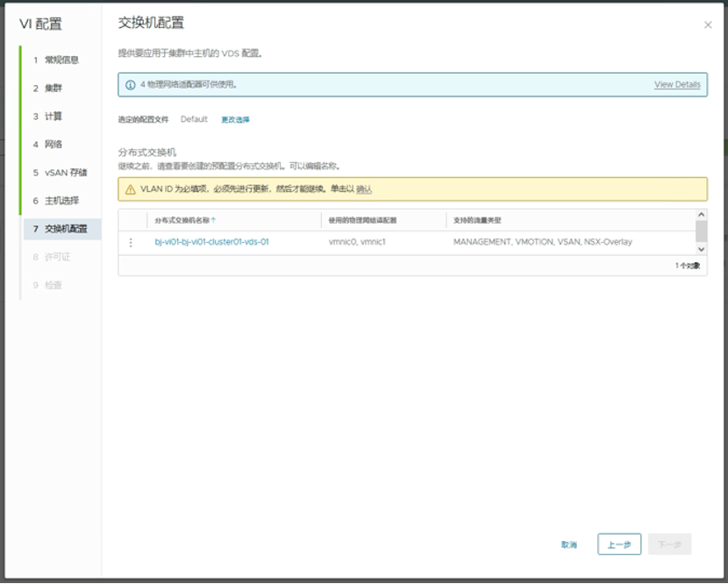
Task: Open View Details for the physical adapters
Action: point(676,85)
